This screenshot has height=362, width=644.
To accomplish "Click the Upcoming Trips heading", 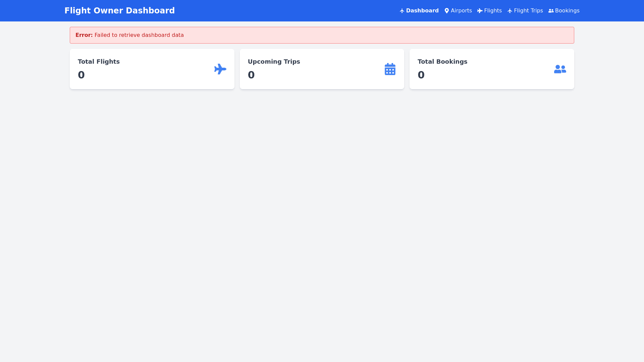I will point(274,62).
